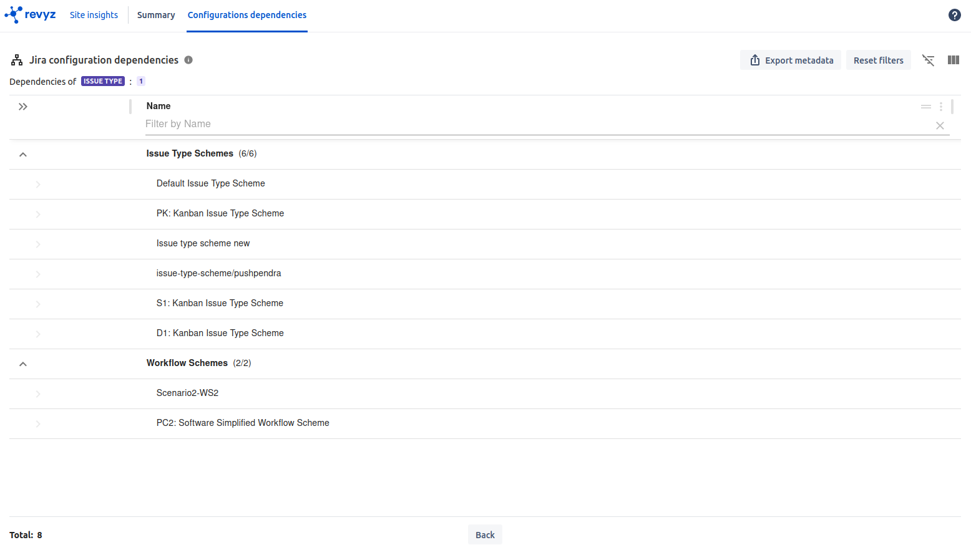Click the info icon beside the page title
Screen dimensions: 971x560
[188, 60]
